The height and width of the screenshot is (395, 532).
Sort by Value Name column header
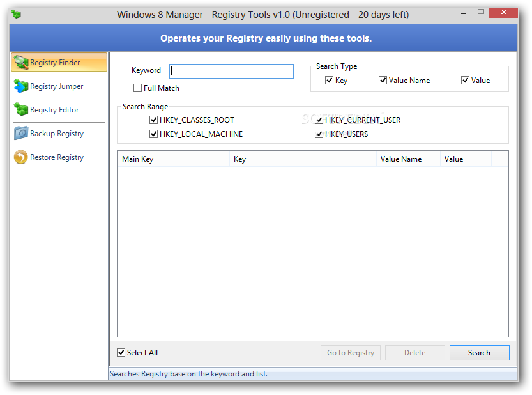[x=408, y=159]
